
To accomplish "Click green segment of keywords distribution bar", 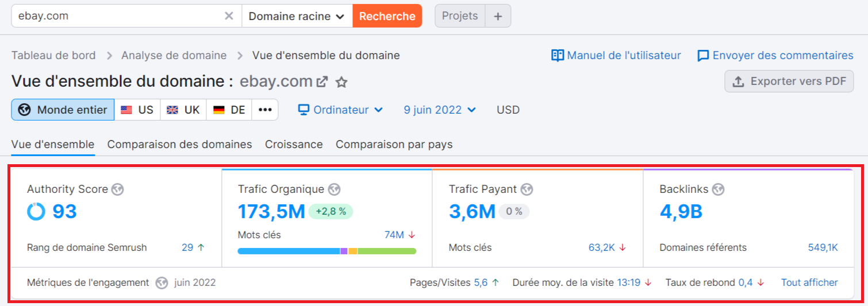I will (x=387, y=251).
